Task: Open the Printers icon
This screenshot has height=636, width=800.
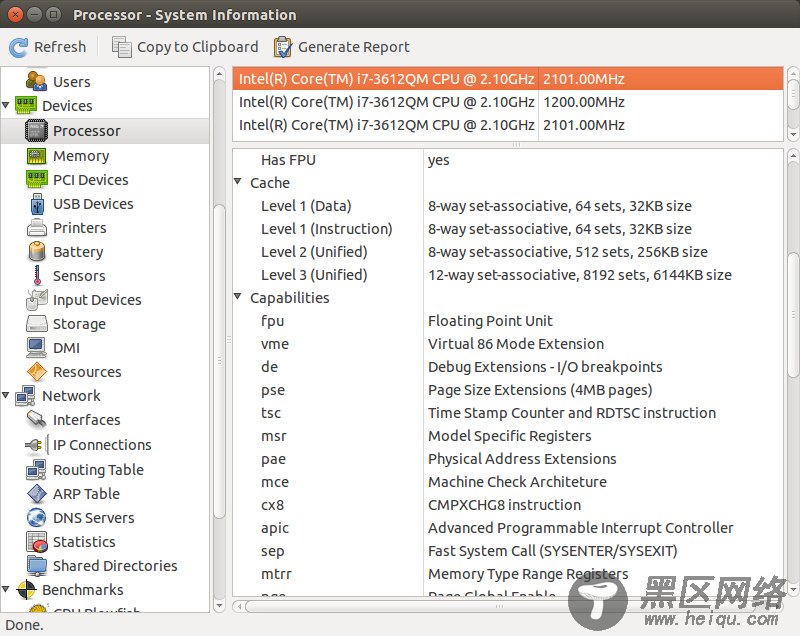Action: tap(37, 227)
